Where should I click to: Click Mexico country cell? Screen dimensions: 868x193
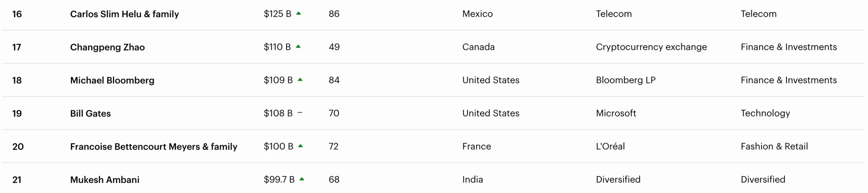pos(477,14)
